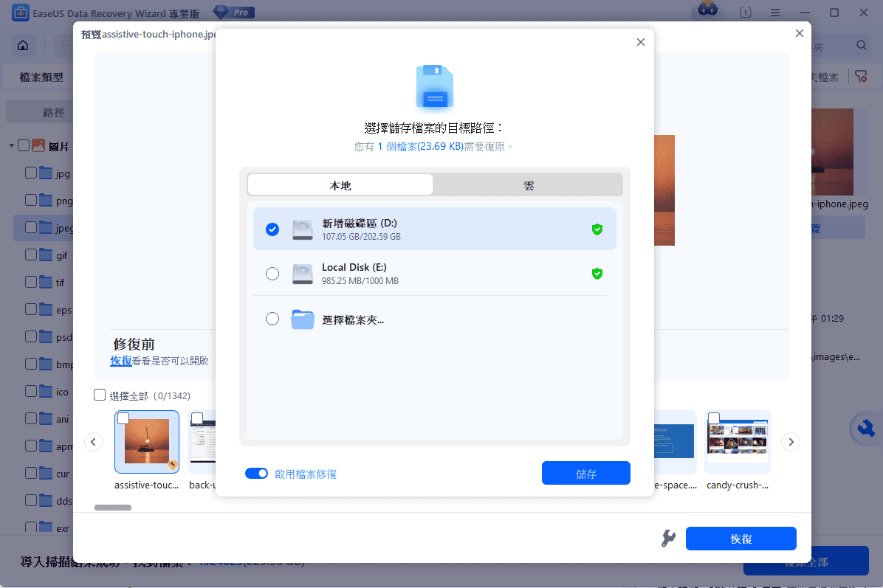
Task: Click the Pro diamond badge
Action: click(x=234, y=12)
